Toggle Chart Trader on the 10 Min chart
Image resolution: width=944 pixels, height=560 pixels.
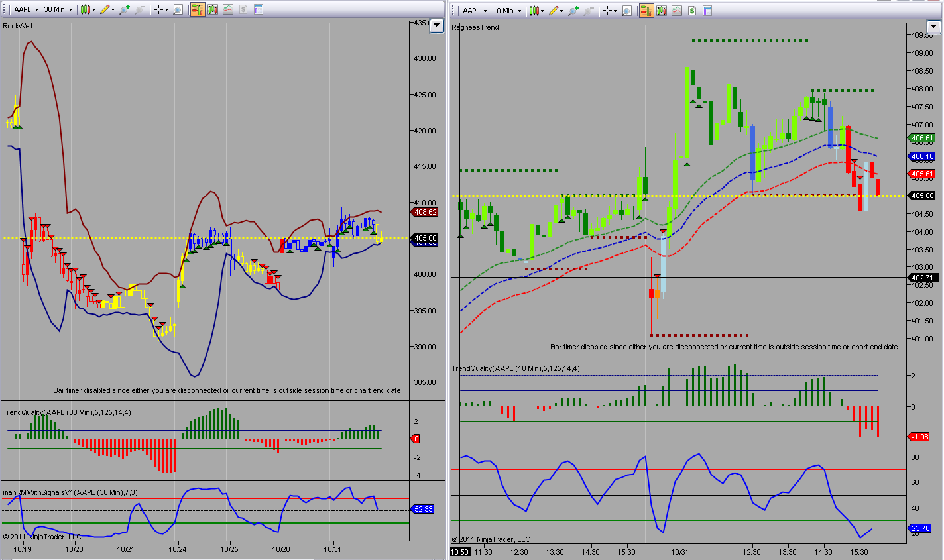pos(646,11)
